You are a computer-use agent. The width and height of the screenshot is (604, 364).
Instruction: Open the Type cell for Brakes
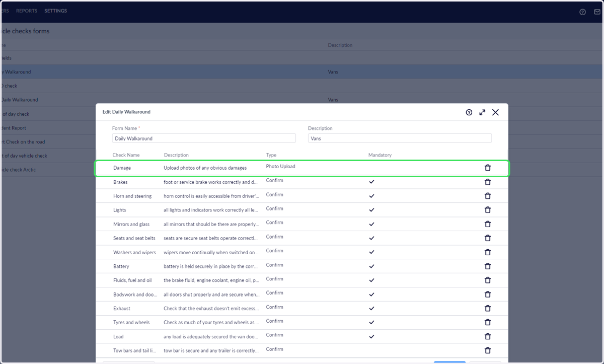pyautogui.click(x=275, y=181)
